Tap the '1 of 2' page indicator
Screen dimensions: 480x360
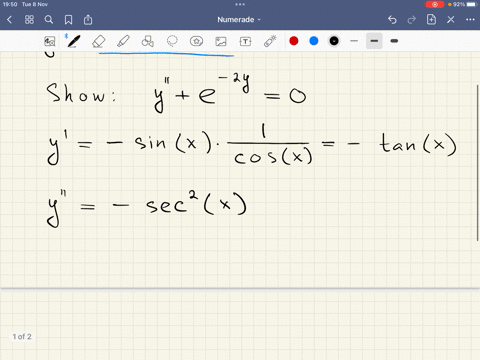[22, 337]
